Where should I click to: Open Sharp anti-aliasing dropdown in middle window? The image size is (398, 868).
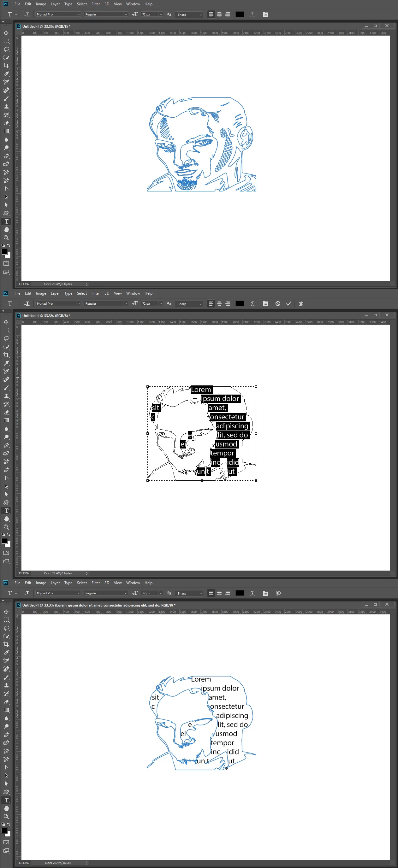189,304
